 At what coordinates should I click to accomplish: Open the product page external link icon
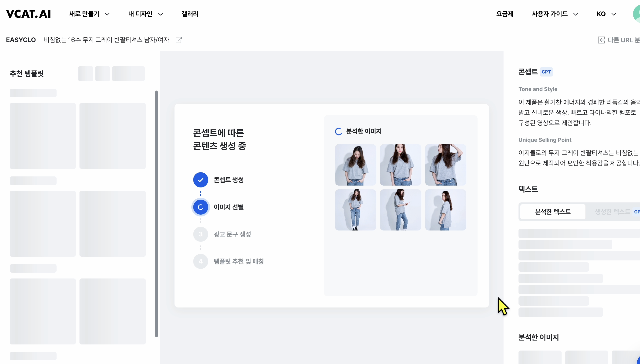coord(178,40)
